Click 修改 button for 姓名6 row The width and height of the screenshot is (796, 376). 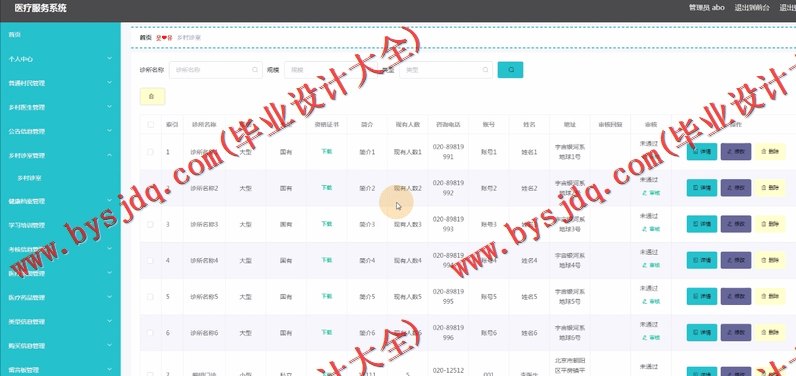click(736, 333)
